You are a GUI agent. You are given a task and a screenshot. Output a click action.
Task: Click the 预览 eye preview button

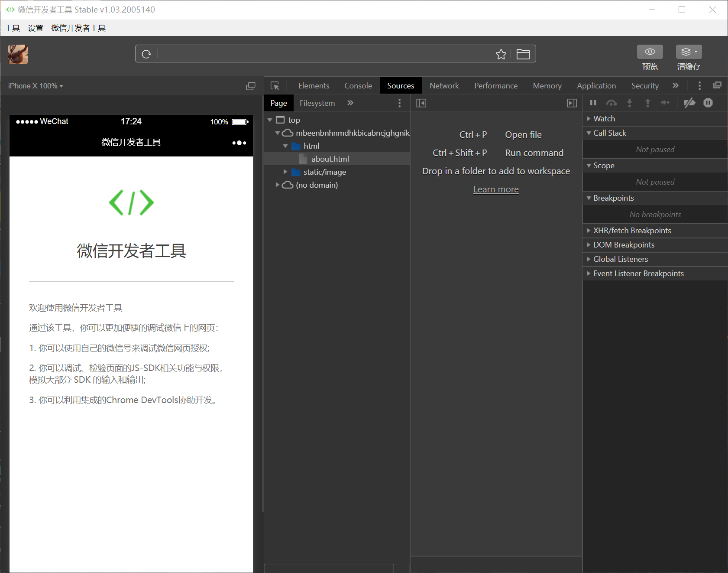tap(650, 52)
